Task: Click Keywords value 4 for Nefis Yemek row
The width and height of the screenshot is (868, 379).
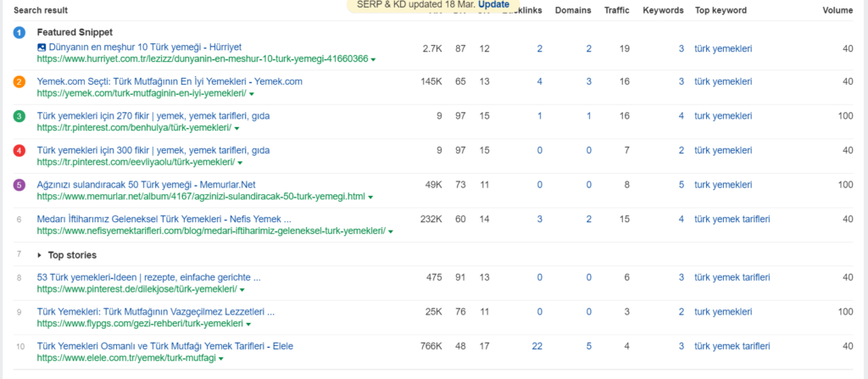Action: [682, 220]
